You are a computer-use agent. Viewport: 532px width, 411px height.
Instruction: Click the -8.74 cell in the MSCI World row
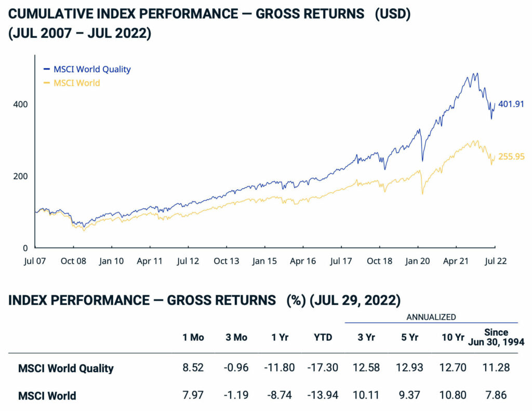(279, 395)
